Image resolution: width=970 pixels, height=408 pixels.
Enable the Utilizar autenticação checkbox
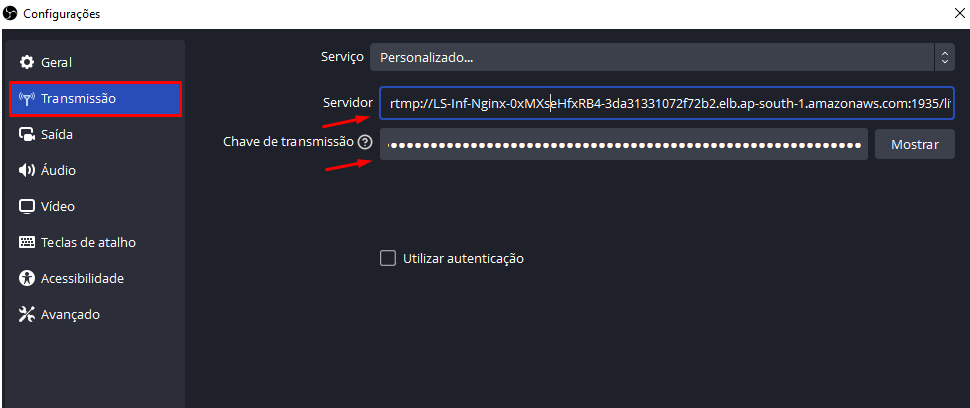click(388, 258)
